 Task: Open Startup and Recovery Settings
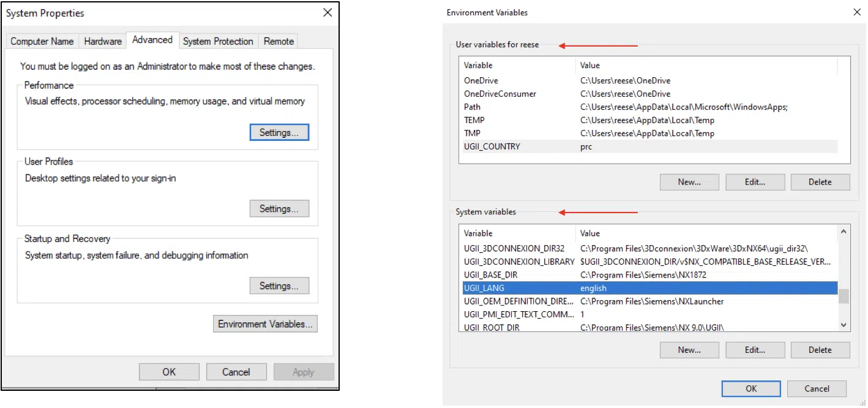(x=279, y=286)
